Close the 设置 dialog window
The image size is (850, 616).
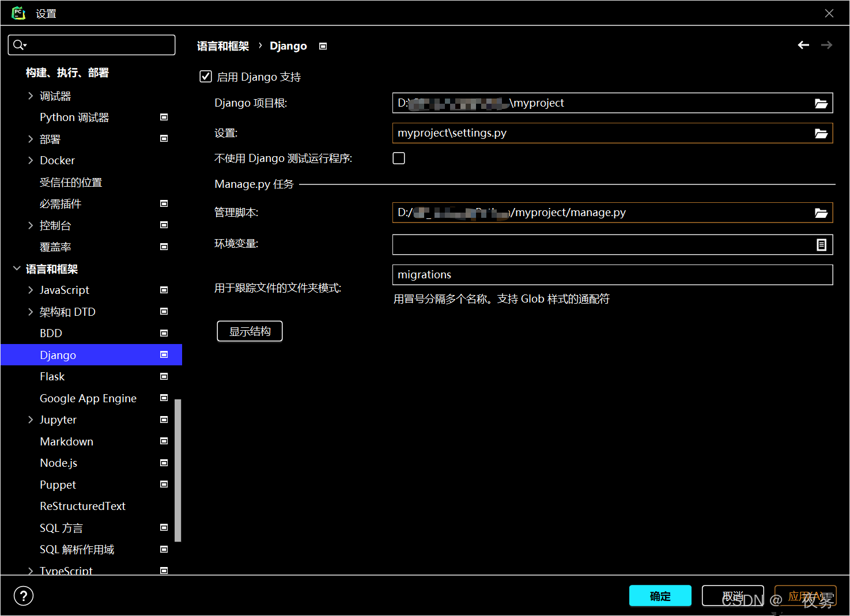point(829,13)
